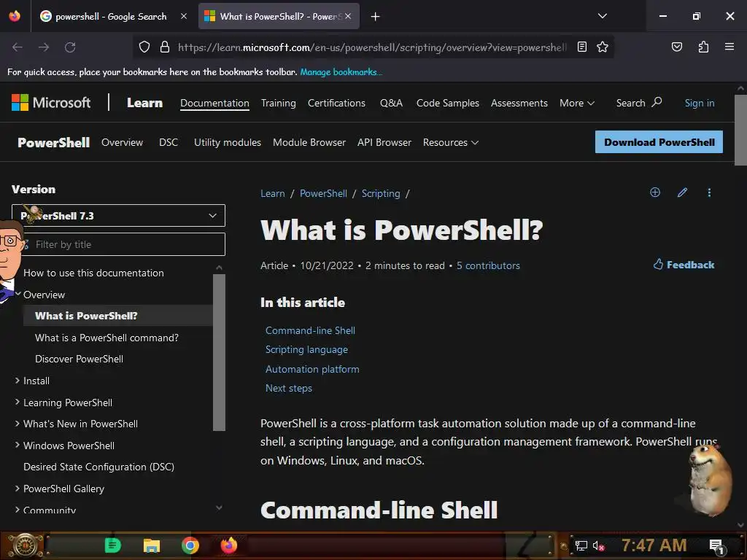Click the Firefox logo in the tab bar

[15, 16]
